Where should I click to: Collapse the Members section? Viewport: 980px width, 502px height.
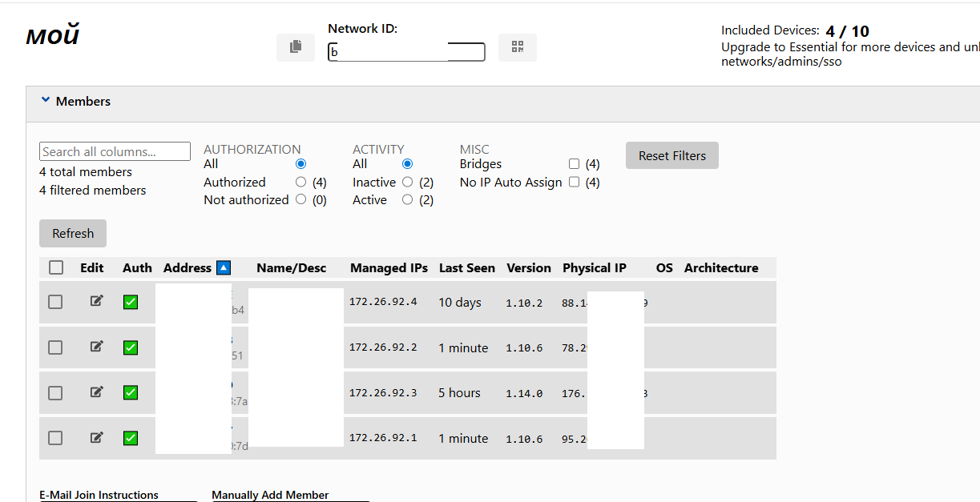[46, 101]
